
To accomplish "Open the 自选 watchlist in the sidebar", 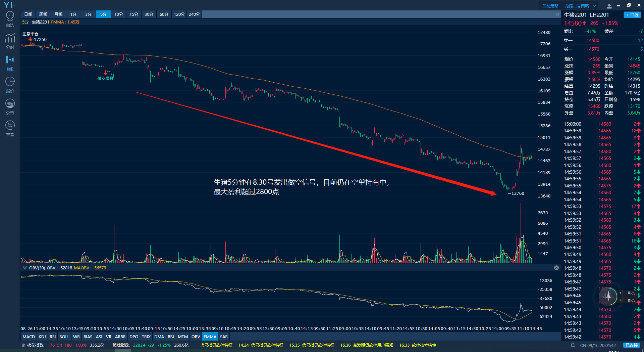I will click(x=10, y=19).
